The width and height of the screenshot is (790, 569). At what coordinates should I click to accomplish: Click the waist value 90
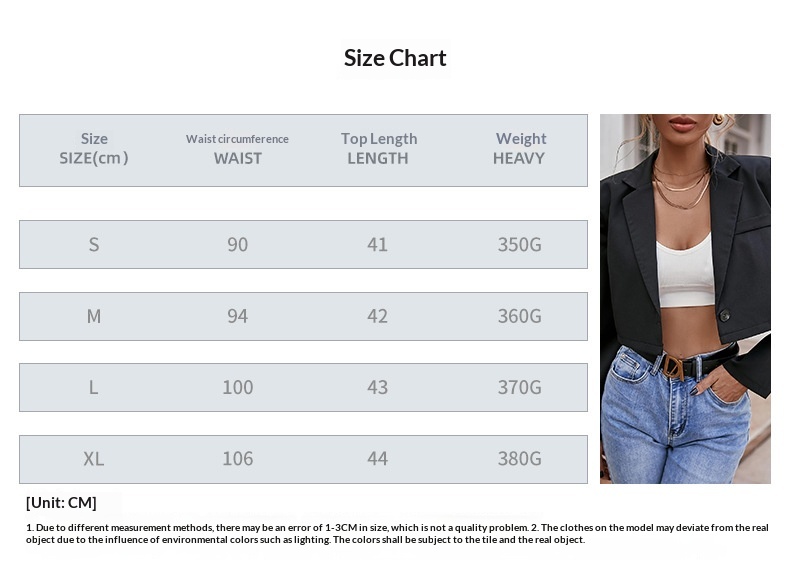coord(237,244)
